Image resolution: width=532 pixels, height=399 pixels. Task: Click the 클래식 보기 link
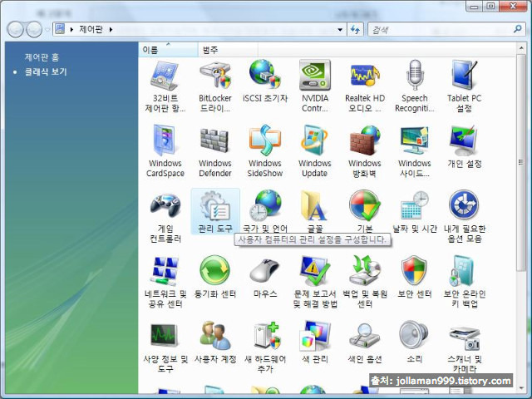click(46, 72)
